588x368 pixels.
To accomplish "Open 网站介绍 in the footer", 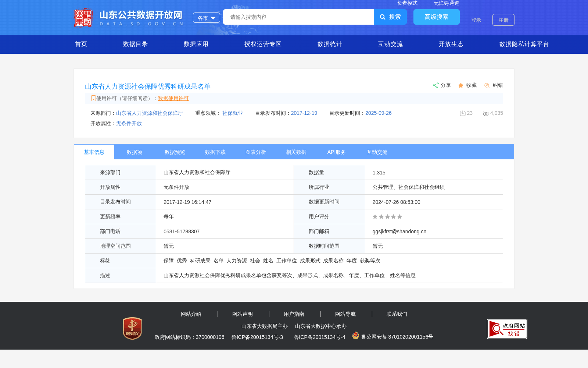I will coord(191,314).
